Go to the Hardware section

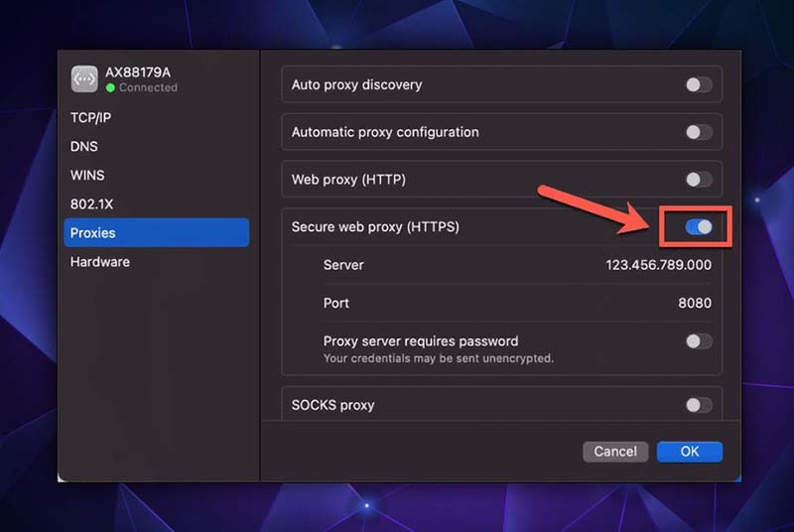coord(99,262)
